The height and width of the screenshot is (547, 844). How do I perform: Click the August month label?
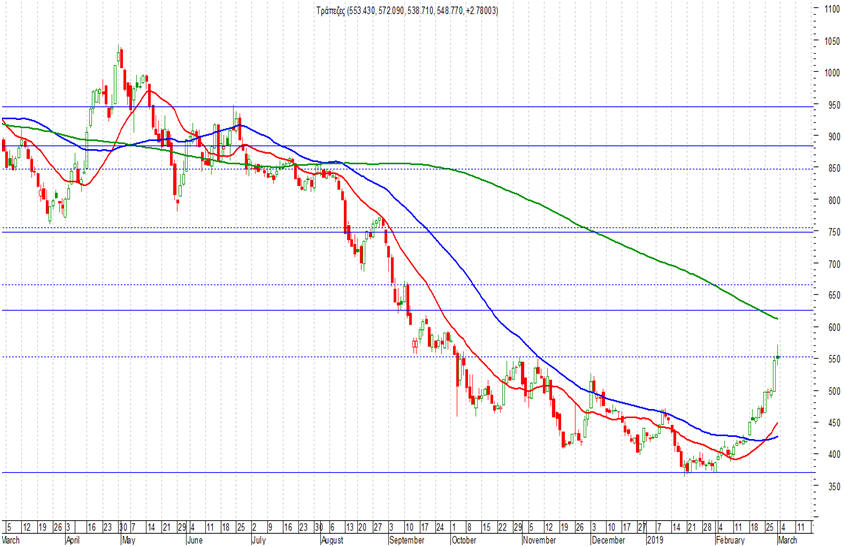point(332,540)
